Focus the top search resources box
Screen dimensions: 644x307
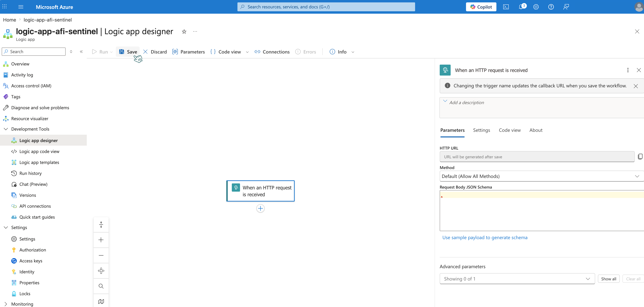point(326,7)
